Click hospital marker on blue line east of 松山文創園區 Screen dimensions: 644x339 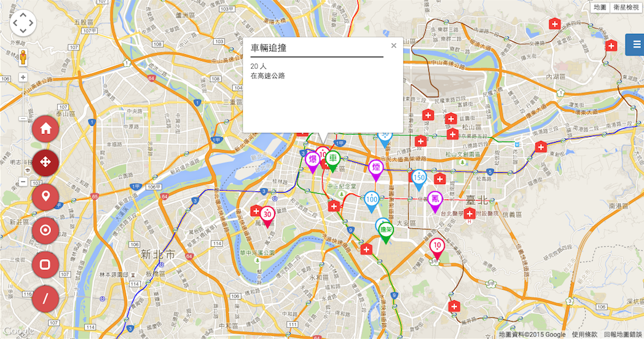pos(541,147)
